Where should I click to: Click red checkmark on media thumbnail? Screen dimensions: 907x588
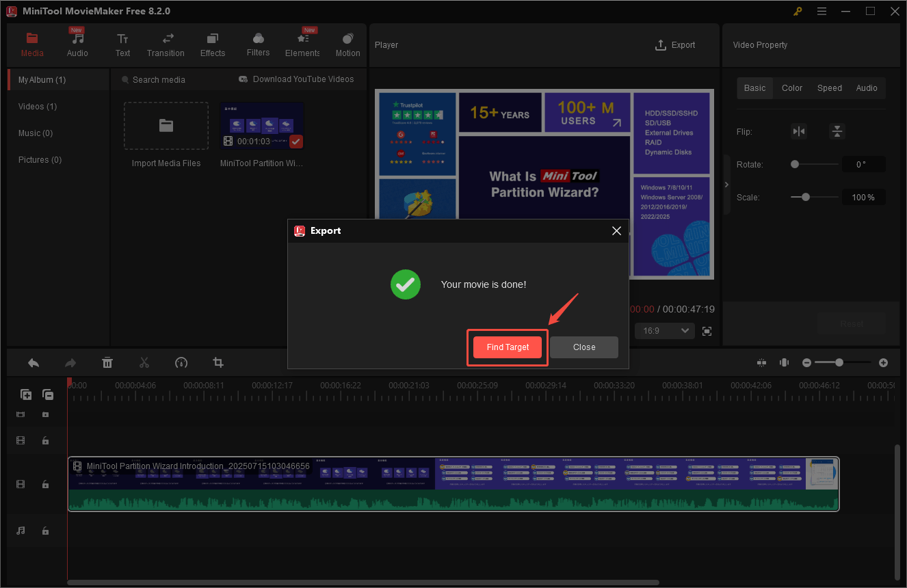coord(296,142)
